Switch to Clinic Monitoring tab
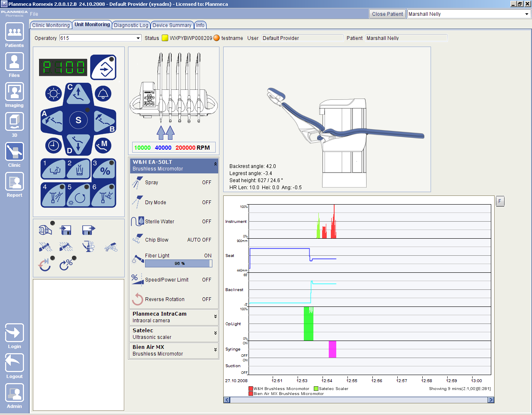Viewport: 532px width, 415px height. pyautogui.click(x=51, y=25)
